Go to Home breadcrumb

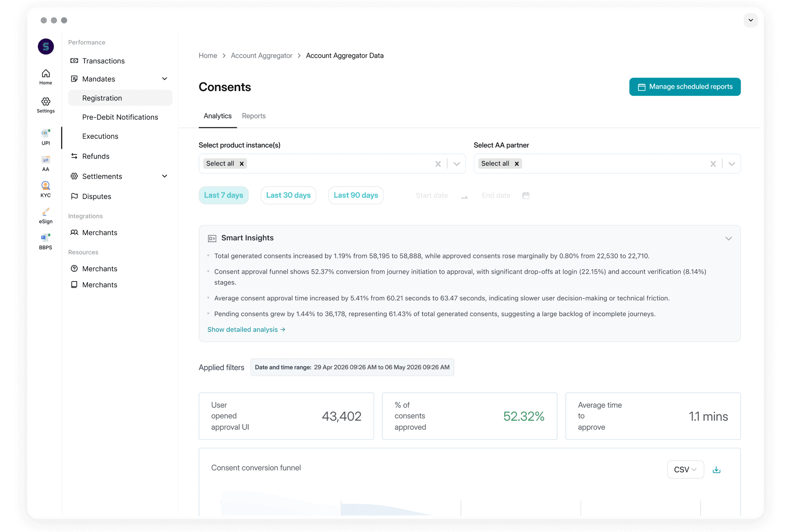click(x=208, y=56)
